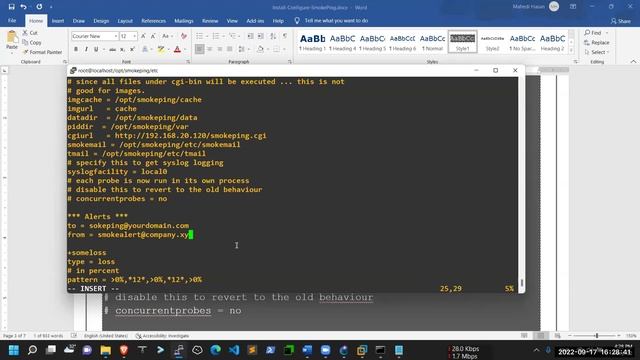Toggle Bold formatting
The width and height of the screenshot is (640, 360).
[x=76, y=49]
